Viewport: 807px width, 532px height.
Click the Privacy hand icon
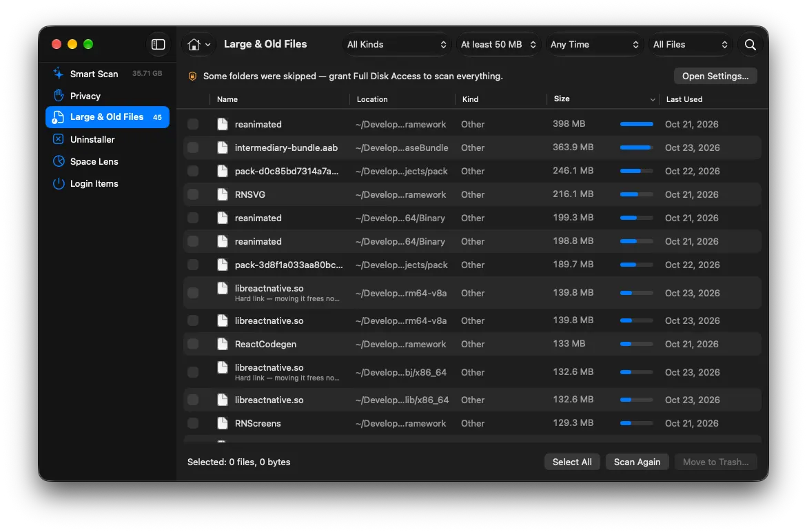click(x=59, y=96)
